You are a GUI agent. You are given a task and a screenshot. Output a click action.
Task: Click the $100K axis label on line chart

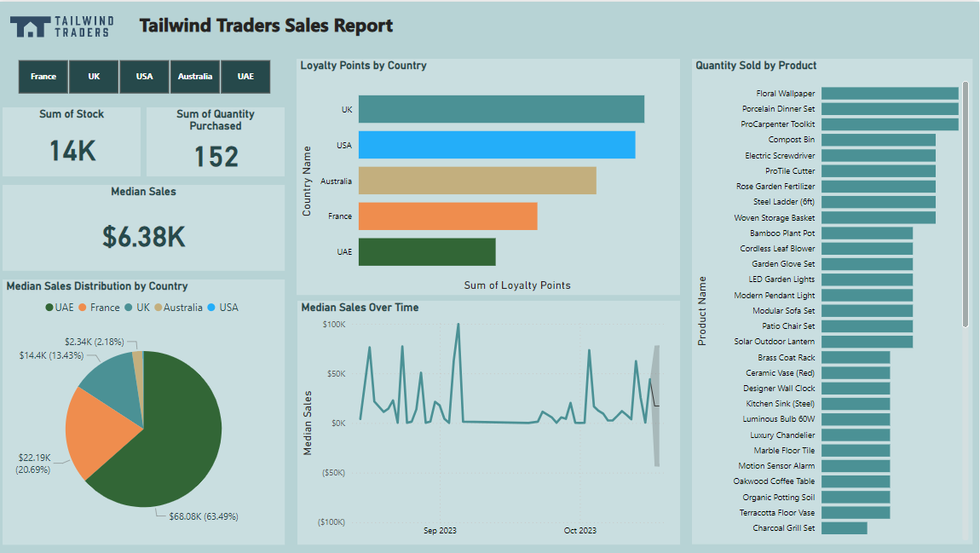click(x=334, y=325)
